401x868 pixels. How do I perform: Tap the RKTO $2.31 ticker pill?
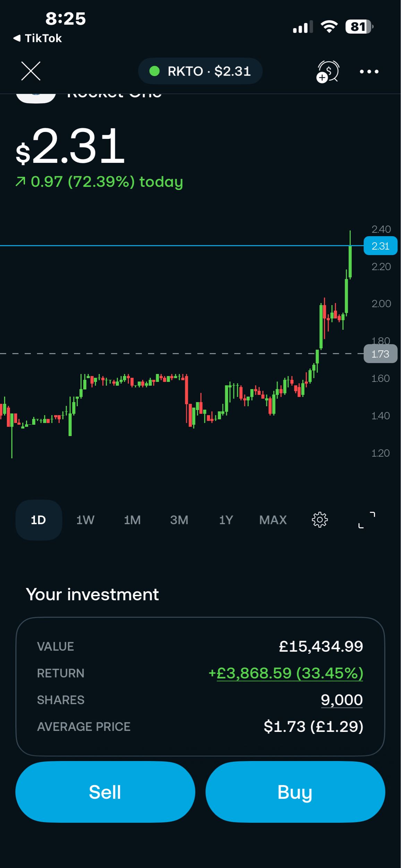click(200, 71)
